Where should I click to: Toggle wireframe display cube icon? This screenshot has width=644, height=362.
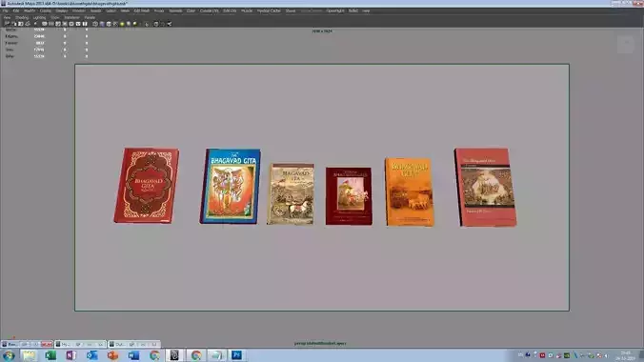click(x=95, y=24)
